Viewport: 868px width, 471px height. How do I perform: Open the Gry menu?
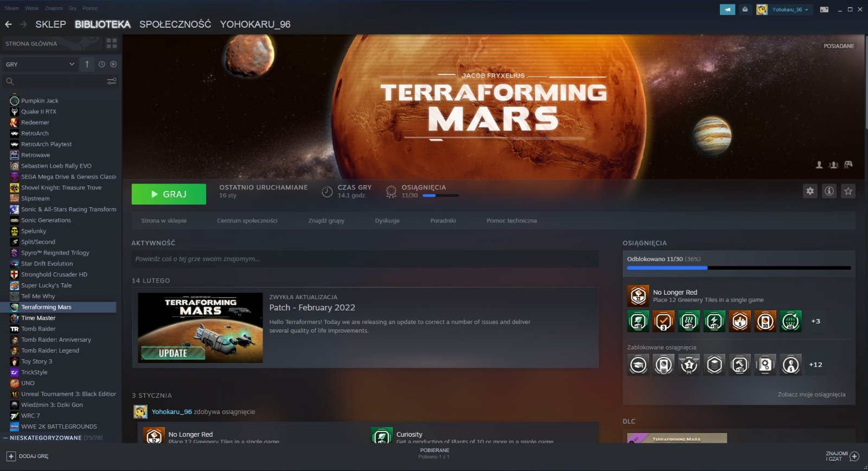coord(72,8)
